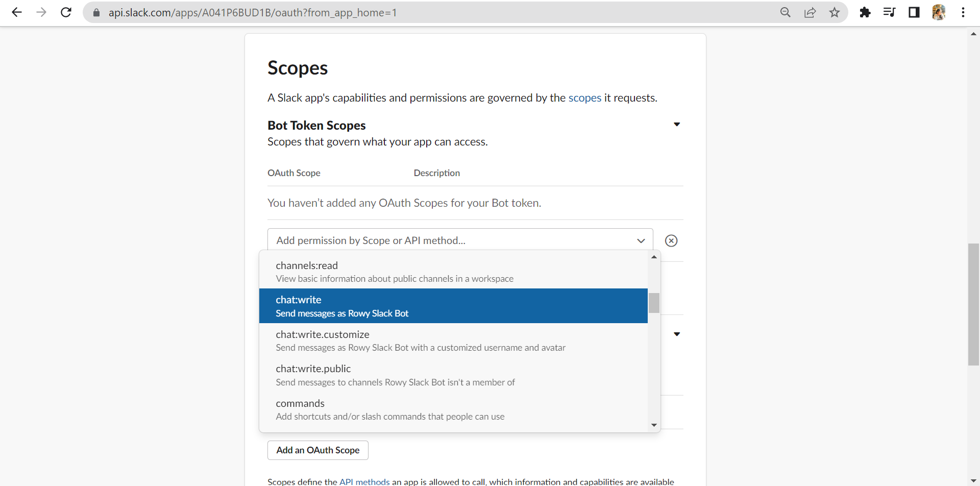Clear the permission field with X icon
The width and height of the screenshot is (980, 486).
click(x=671, y=240)
